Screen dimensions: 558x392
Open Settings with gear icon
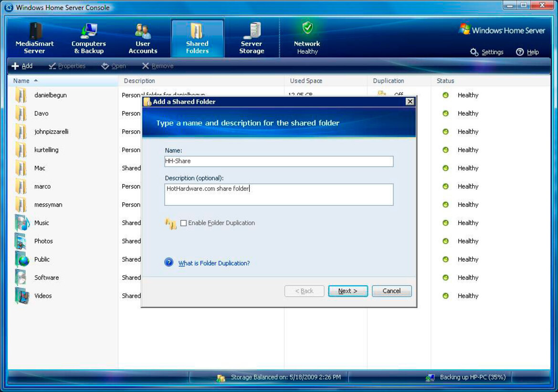[486, 52]
